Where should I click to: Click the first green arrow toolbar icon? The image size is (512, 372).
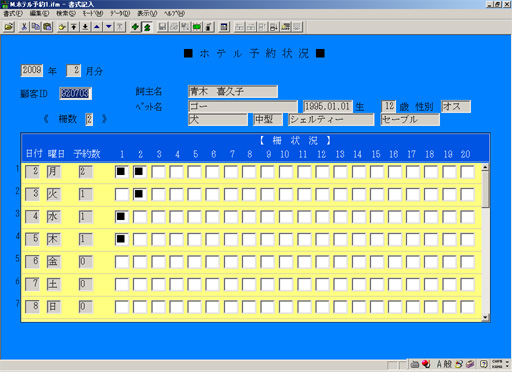pyautogui.click(x=135, y=27)
